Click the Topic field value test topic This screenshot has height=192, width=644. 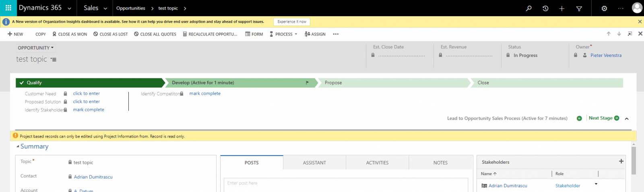(x=83, y=163)
